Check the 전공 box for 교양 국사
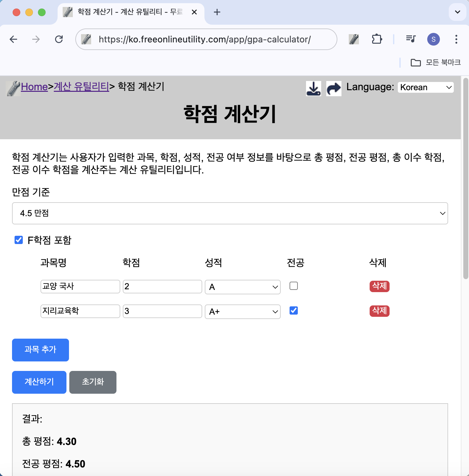 point(294,286)
